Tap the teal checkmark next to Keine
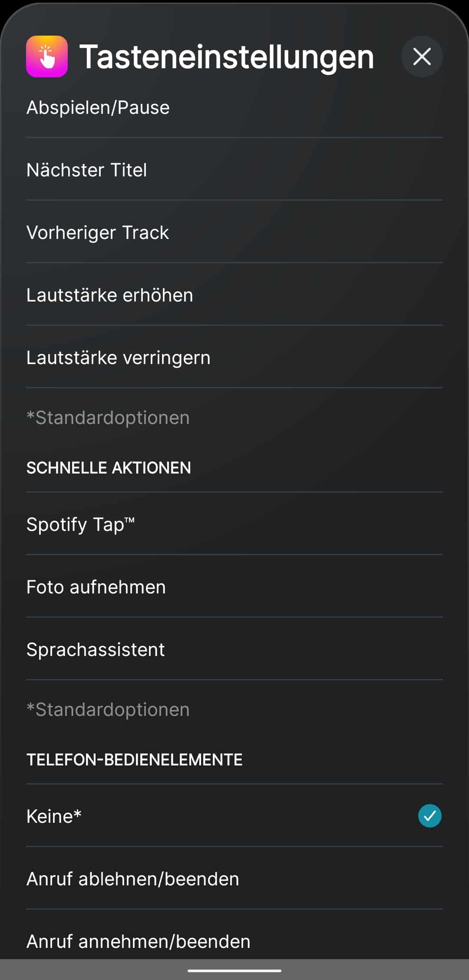469x980 pixels. pyautogui.click(x=429, y=816)
